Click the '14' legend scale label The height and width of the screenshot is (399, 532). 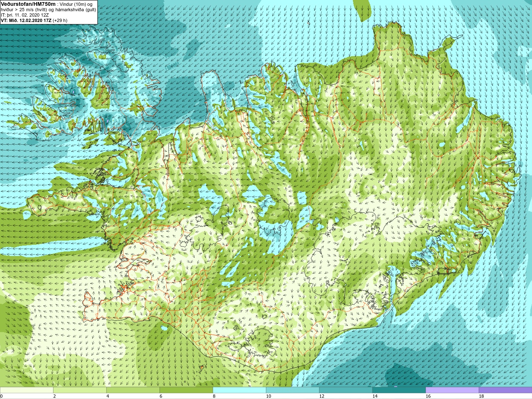[374, 396]
